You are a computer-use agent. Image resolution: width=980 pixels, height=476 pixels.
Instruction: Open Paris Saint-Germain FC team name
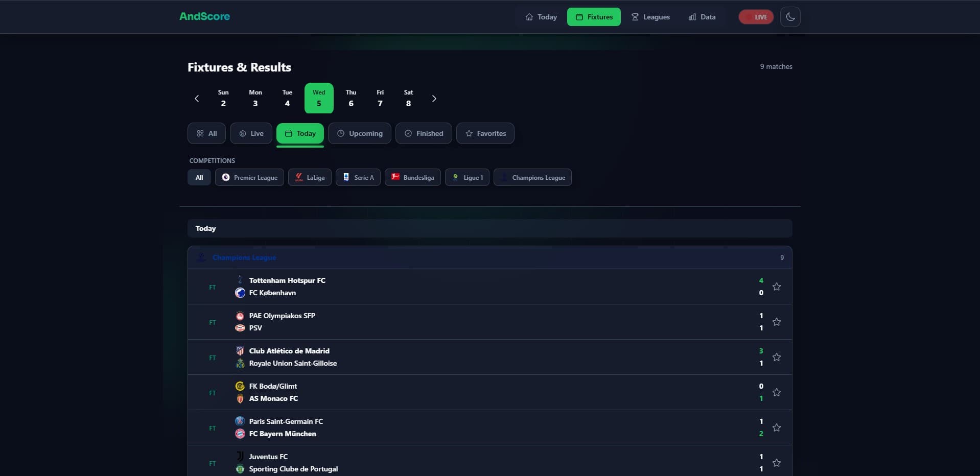[286, 421]
